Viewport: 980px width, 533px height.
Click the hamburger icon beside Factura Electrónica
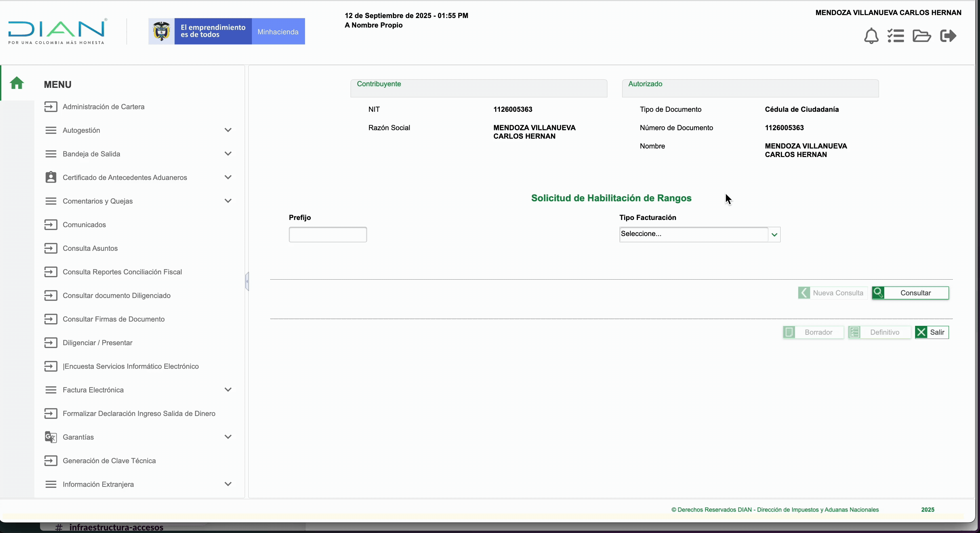[51, 390]
